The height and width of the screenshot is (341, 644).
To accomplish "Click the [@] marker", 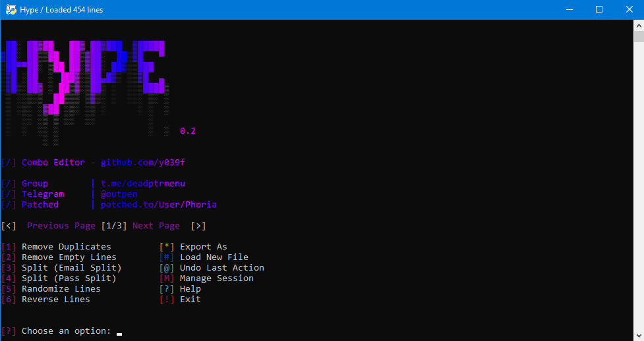I will 167,267.
